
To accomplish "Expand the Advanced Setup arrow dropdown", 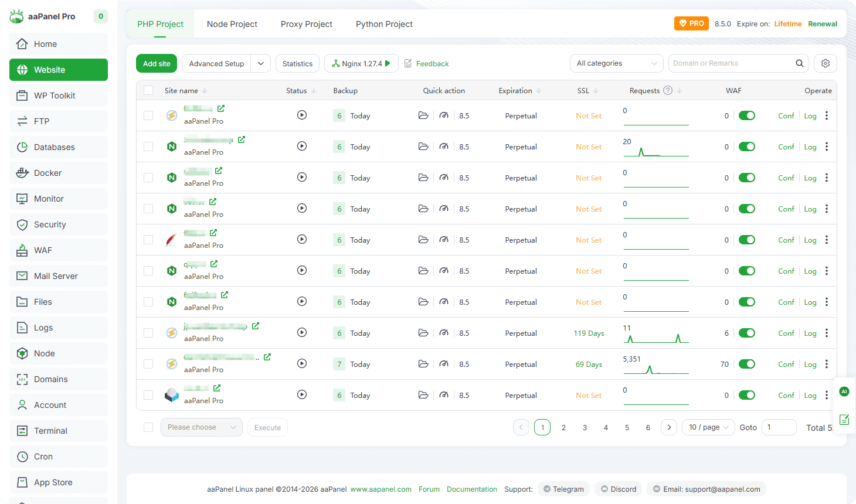I will (261, 63).
